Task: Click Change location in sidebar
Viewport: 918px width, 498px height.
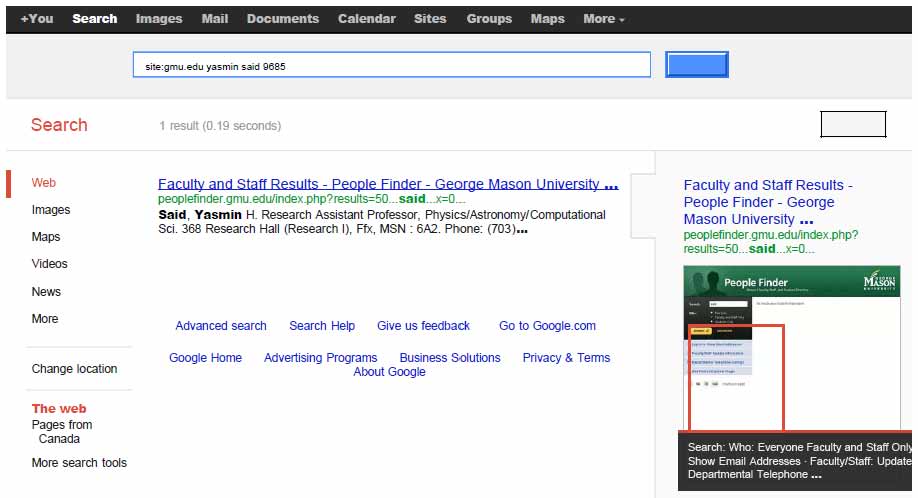Action: [74, 369]
